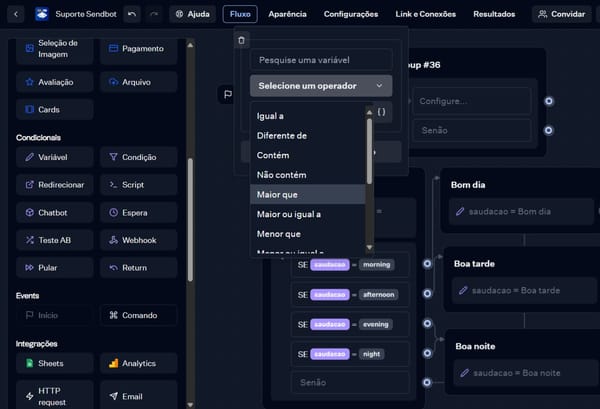Screen dimensions: 600x409
Task: Switch to the Link e Conexões tab
Action: (x=426, y=14)
